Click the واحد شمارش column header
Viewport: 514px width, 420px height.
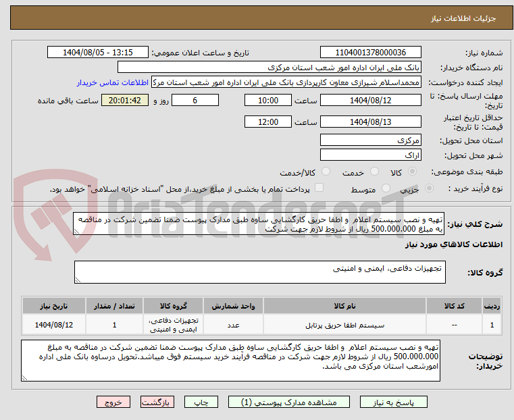coord(233,306)
